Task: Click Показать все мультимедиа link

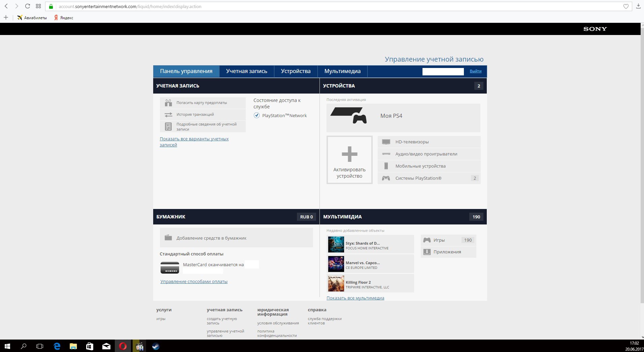Action: click(x=355, y=298)
